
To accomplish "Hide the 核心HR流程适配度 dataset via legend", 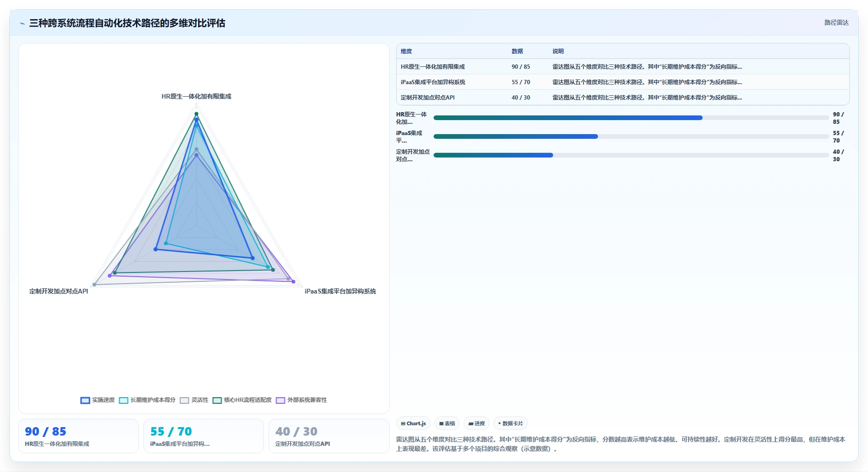I will pos(242,400).
